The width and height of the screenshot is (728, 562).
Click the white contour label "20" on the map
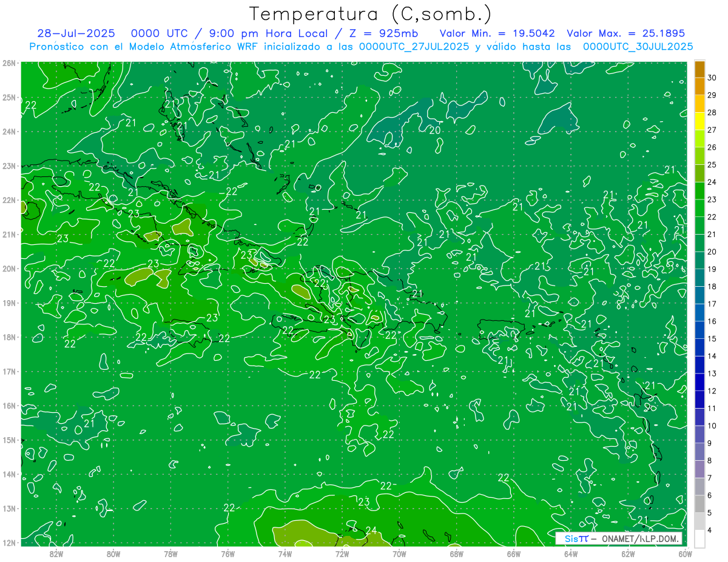(435, 130)
